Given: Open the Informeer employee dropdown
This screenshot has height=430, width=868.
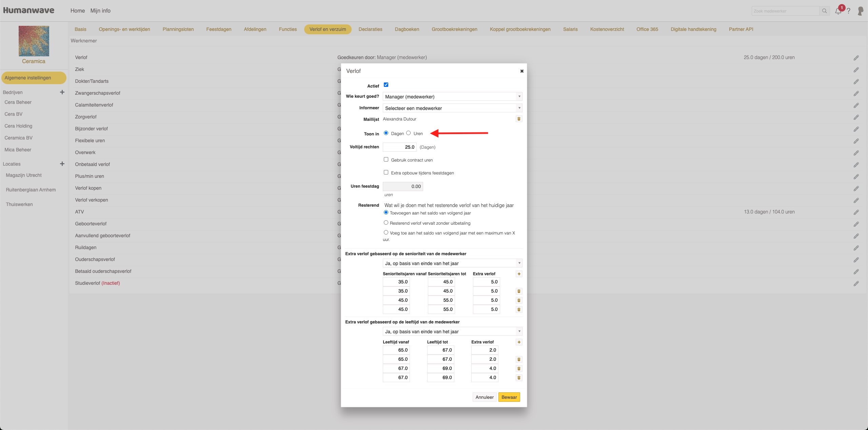Looking at the screenshot, I should (452, 108).
